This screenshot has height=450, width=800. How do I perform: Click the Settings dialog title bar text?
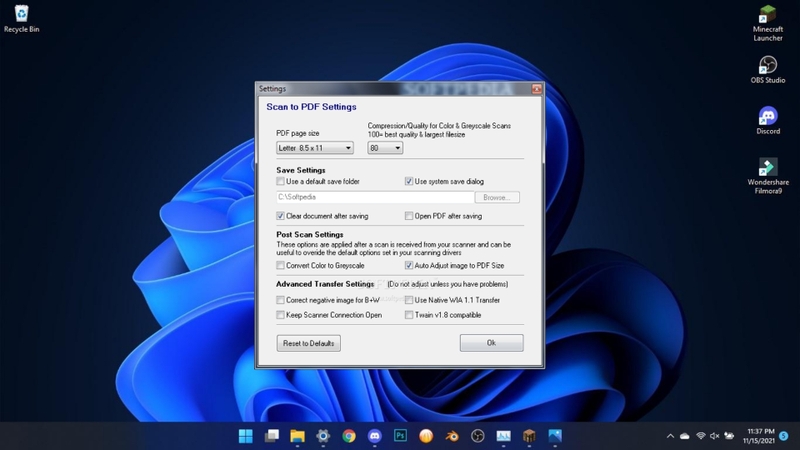point(272,89)
